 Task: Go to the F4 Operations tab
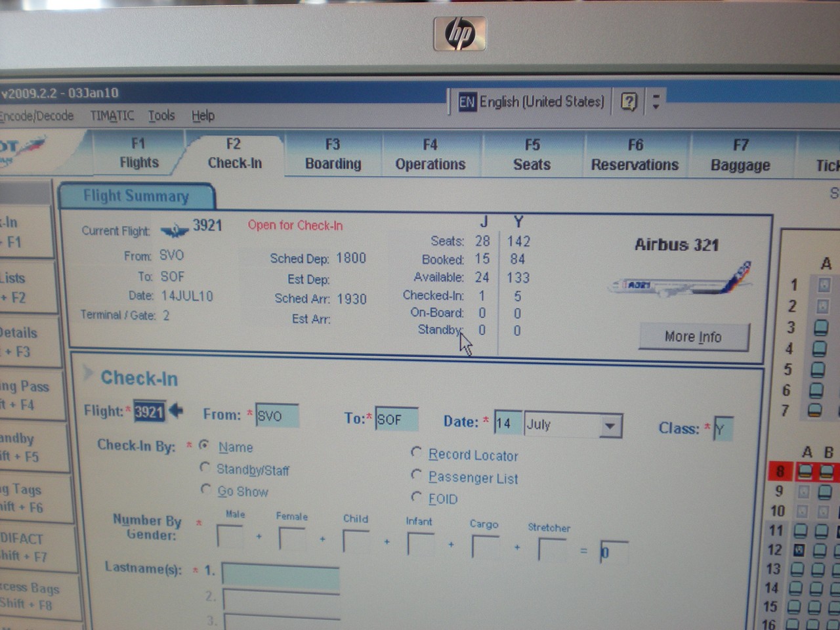point(430,155)
